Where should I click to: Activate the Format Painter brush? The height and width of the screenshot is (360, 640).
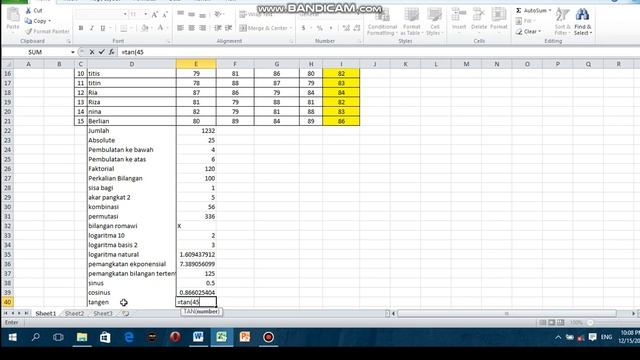click(47, 31)
